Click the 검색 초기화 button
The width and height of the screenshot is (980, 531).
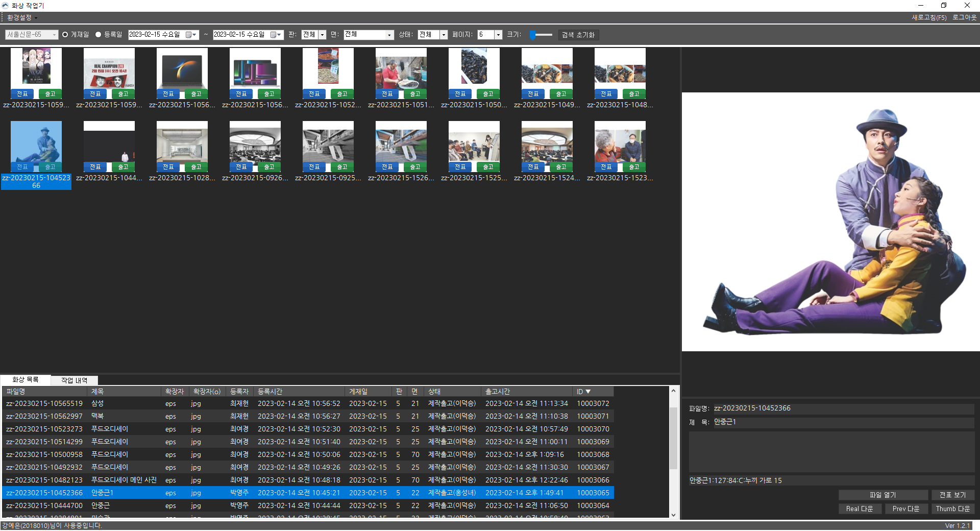[x=577, y=35]
